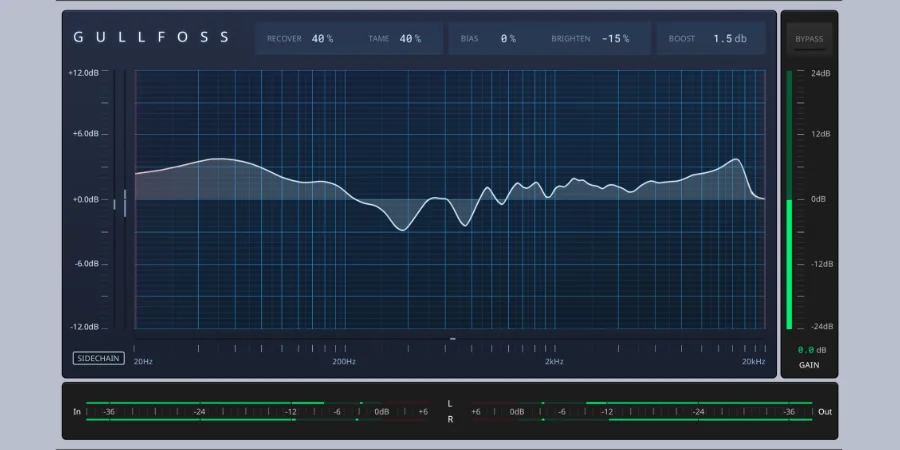
Task: Click the BRIGHTEN parameter label
Action: coord(571,38)
